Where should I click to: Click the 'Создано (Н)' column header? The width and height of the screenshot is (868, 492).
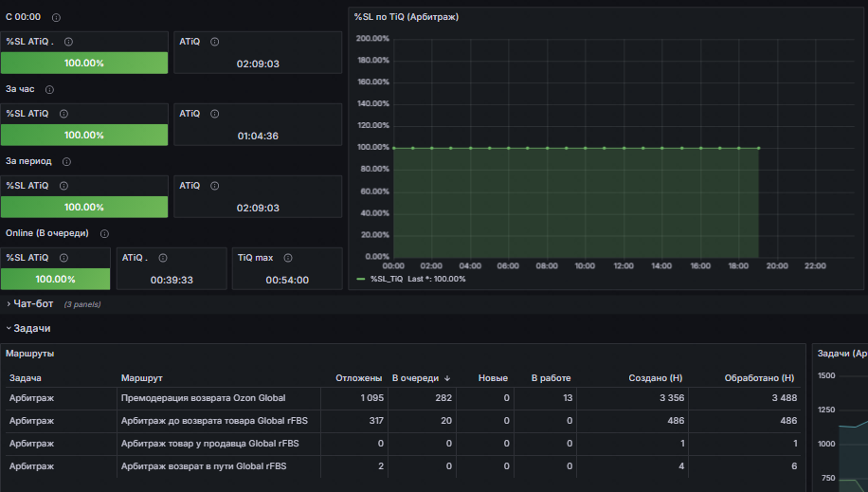[x=656, y=378]
